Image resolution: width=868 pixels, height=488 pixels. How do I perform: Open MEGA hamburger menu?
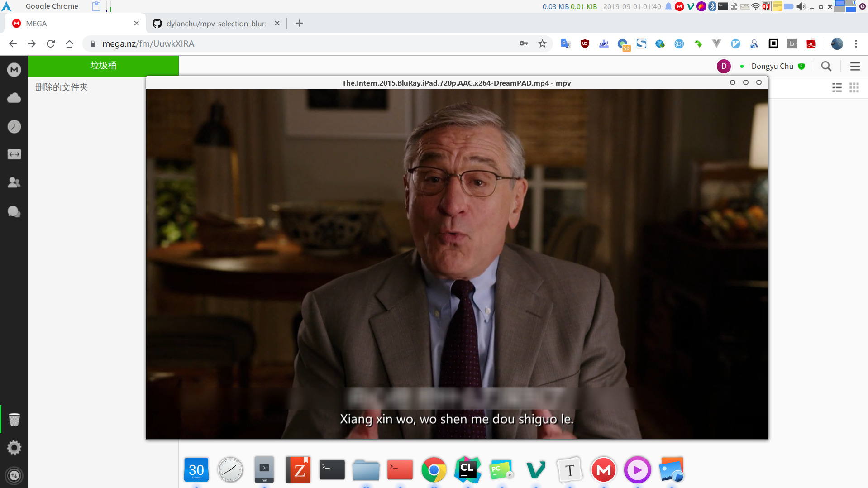pyautogui.click(x=855, y=66)
